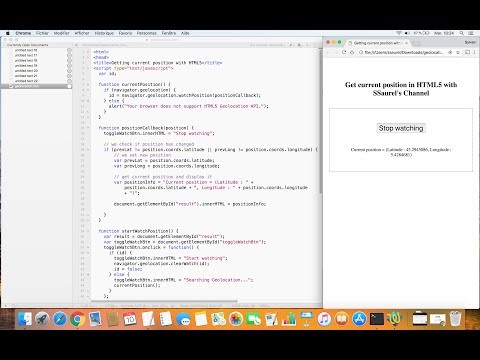This screenshot has height=360, width=480.
Task: Open Safari from the Dock
Action: [60, 319]
